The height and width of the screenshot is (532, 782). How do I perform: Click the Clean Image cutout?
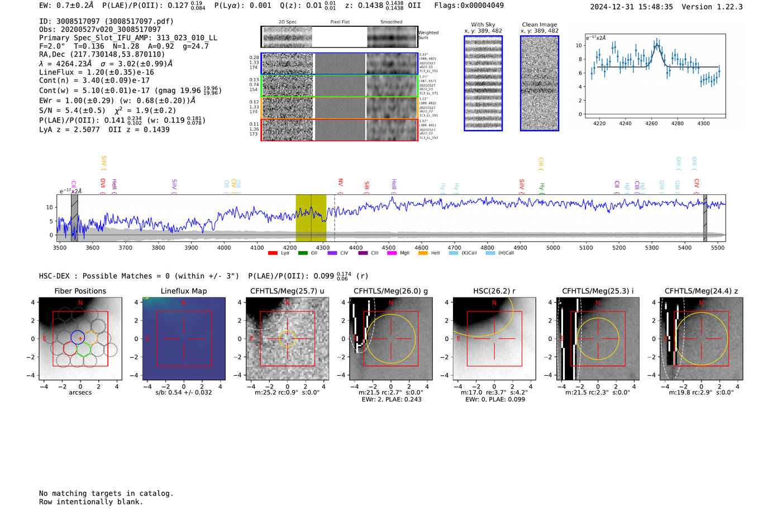pos(540,83)
